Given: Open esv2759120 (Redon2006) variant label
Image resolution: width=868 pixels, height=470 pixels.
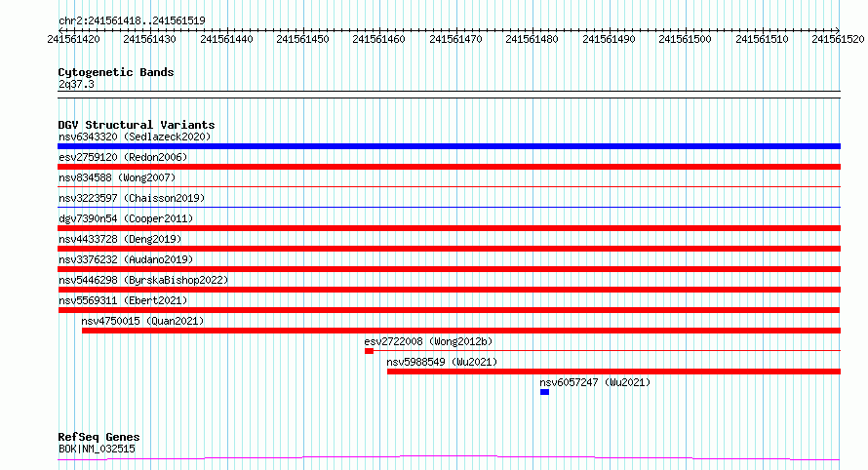Looking at the screenshot, I should click(x=123, y=157).
